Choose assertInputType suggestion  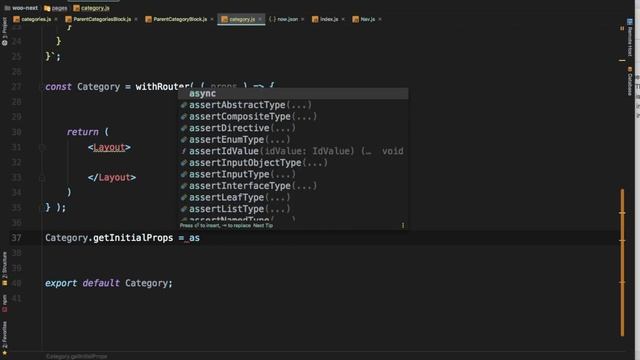[293, 174]
